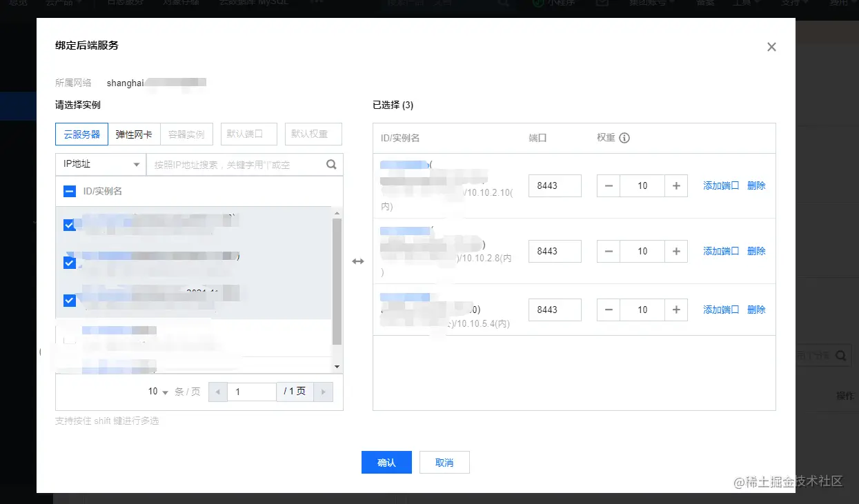Click the 端口 column header
Screen dimensions: 859x504
[x=537, y=138]
